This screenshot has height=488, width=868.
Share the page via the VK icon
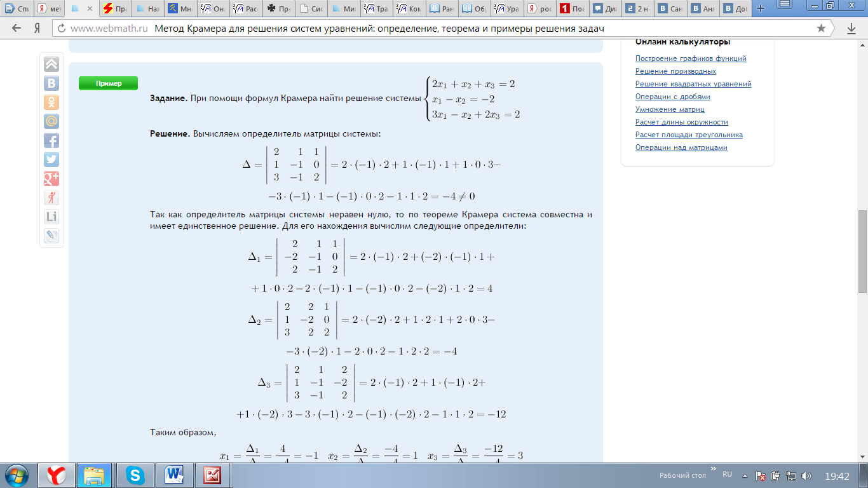tap(51, 83)
